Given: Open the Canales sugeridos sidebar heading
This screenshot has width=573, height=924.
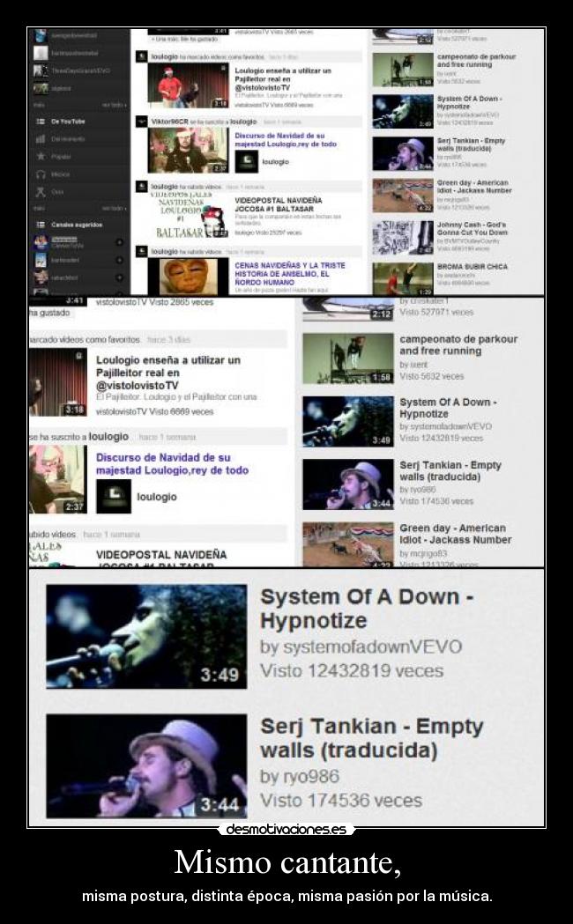Looking at the screenshot, I should (77, 225).
